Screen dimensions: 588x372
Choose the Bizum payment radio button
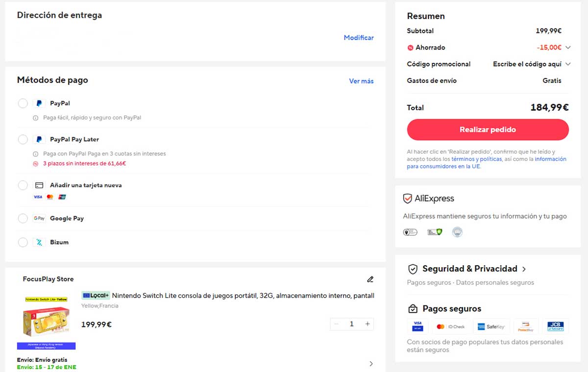tap(23, 242)
